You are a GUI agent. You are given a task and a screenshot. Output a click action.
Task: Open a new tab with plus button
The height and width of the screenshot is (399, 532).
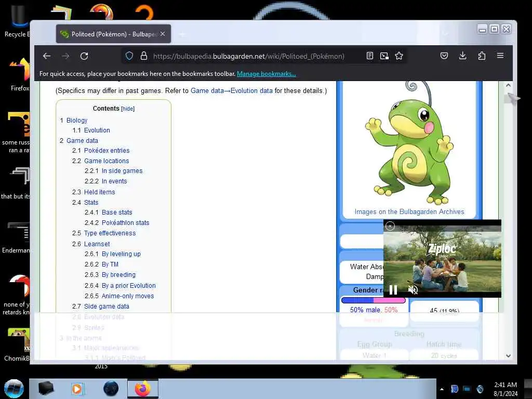pyautogui.click(x=182, y=34)
